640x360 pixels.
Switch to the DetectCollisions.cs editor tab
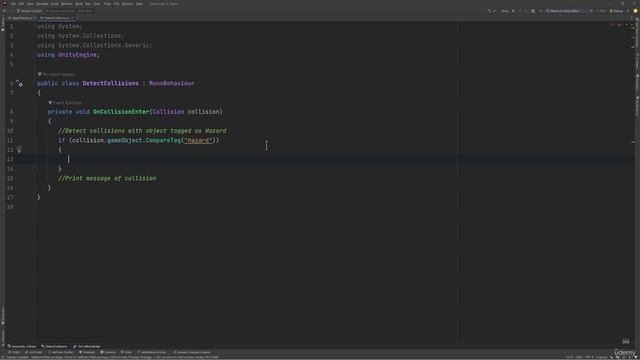(x=56, y=18)
